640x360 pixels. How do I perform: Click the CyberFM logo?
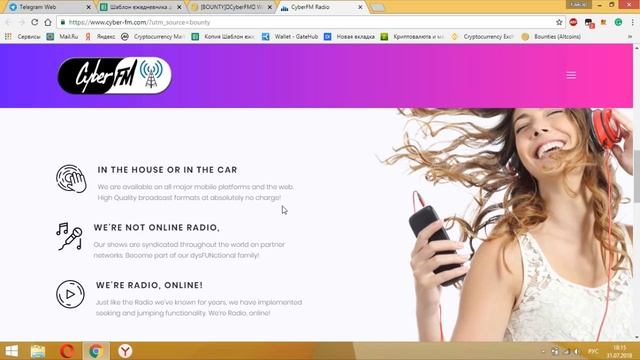click(x=115, y=76)
